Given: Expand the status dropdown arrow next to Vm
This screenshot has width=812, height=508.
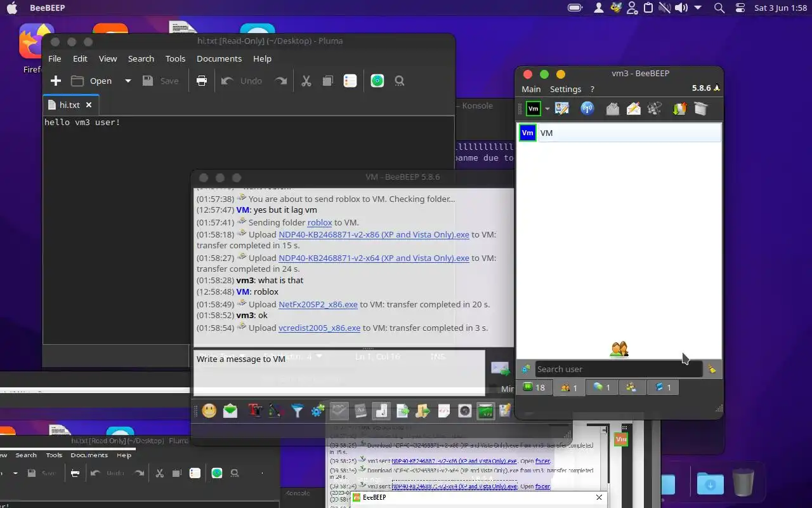Looking at the screenshot, I should (547, 109).
